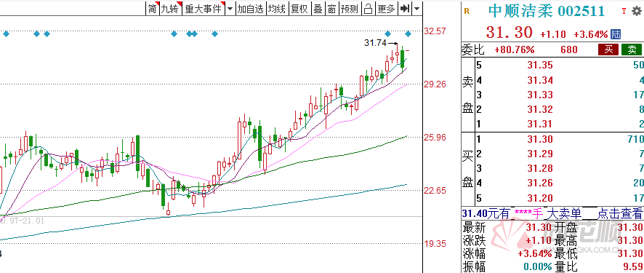Toggle the chart lock padlock icon

pyautogui.click(x=369, y=8)
